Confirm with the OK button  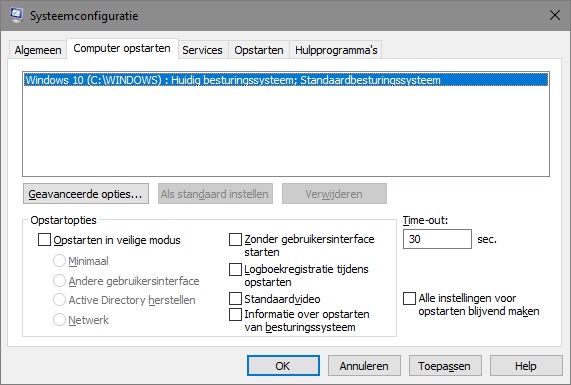(x=283, y=365)
